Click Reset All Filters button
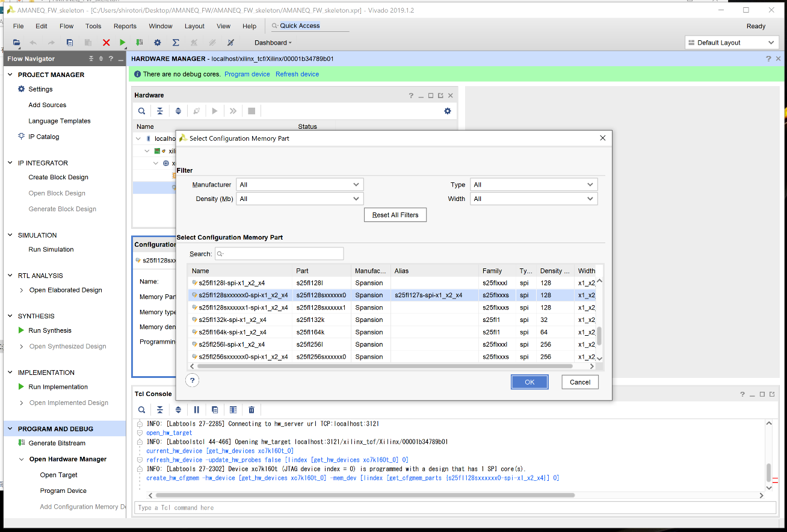The height and width of the screenshot is (532, 787). pyautogui.click(x=395, y=215)
